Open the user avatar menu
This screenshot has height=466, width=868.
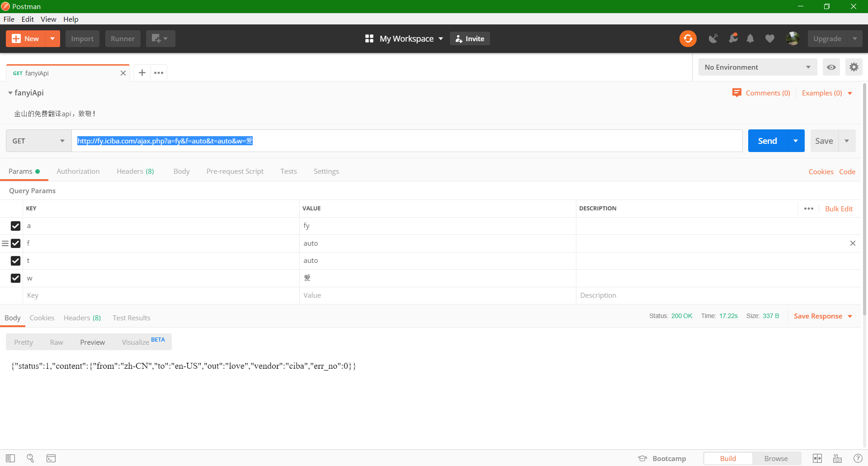tap(793, 38)
